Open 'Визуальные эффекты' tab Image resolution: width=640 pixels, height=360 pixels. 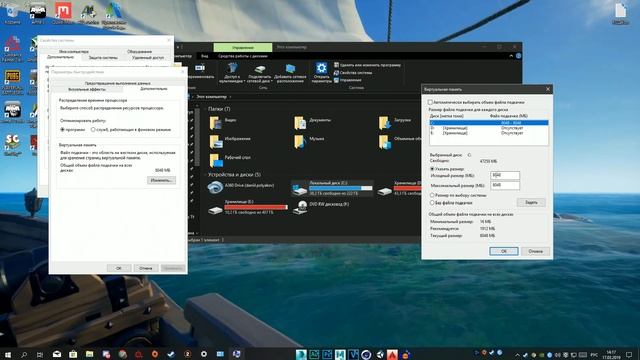pos(87,89)
